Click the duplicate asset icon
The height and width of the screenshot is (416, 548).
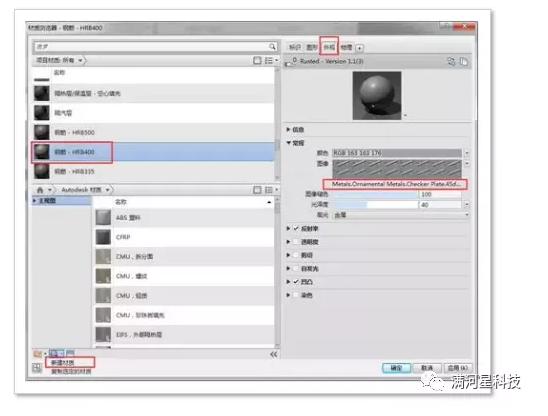pos(464,62)
